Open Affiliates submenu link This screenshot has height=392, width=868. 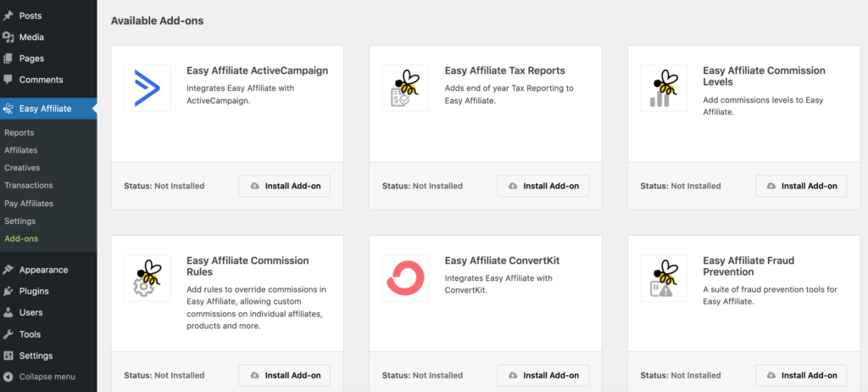tap(21, 150)
